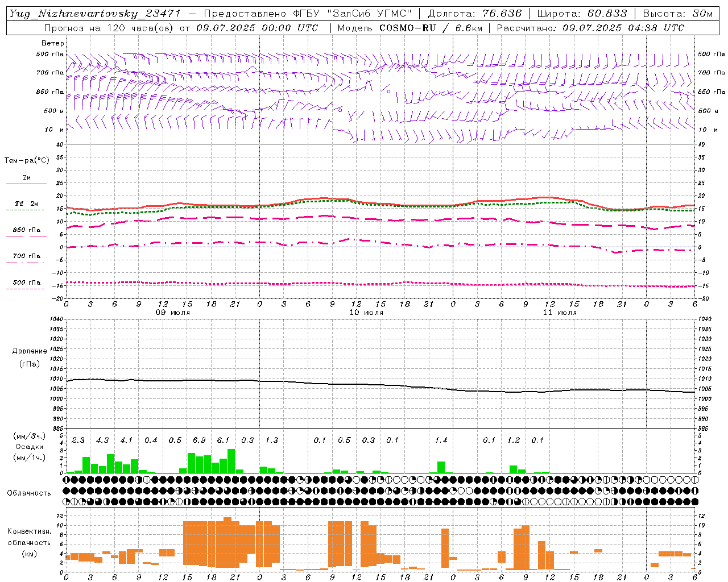
Task: Select the provider text ФГБУ "ЗапСиб УГМС"
Action: pyautogui.click(x=352, y=14)
